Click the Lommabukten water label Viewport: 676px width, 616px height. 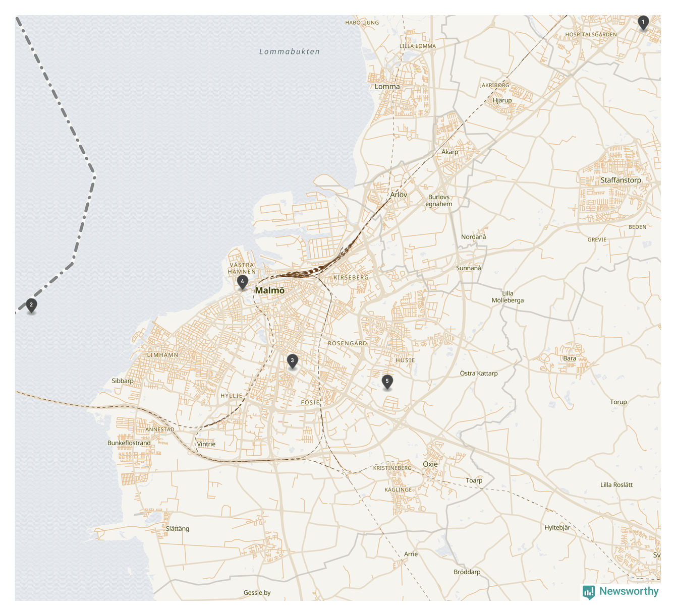click(x=290, y=51)
